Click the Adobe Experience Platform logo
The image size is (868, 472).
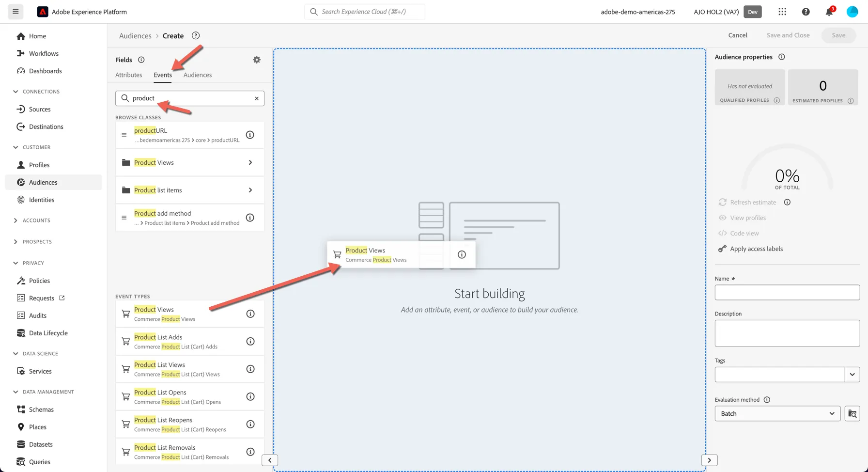pos(43,12)
